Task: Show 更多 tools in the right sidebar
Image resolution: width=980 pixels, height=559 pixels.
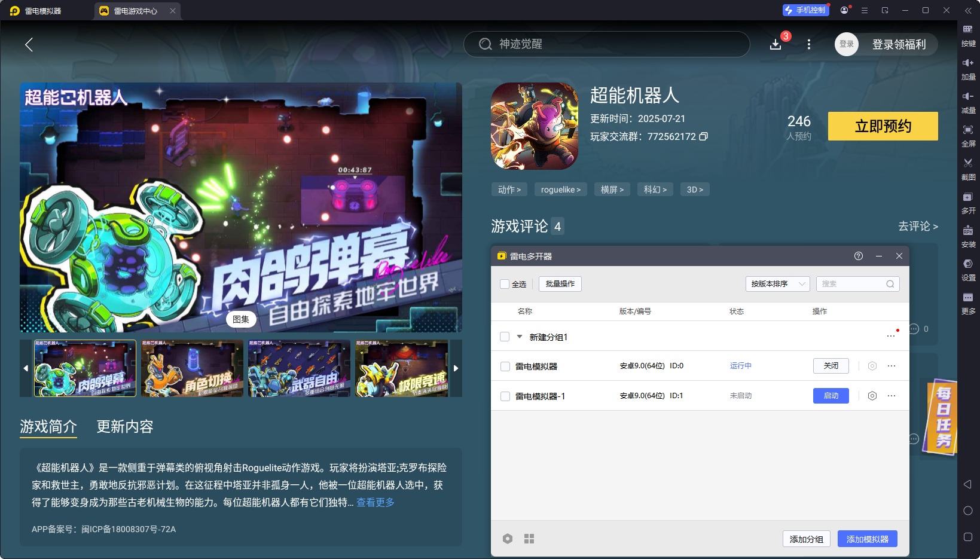Action: pos(968,304)
